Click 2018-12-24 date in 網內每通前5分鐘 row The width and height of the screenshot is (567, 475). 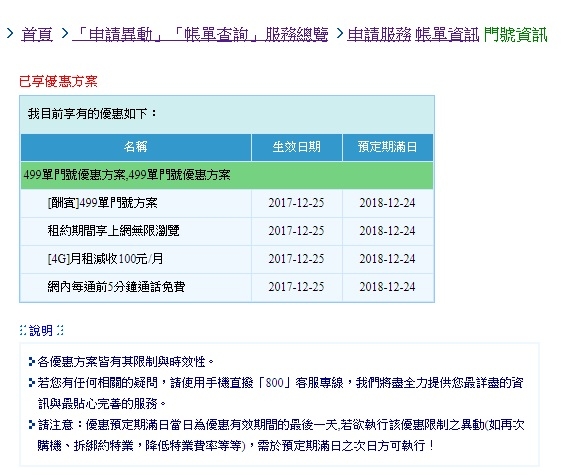387,287
